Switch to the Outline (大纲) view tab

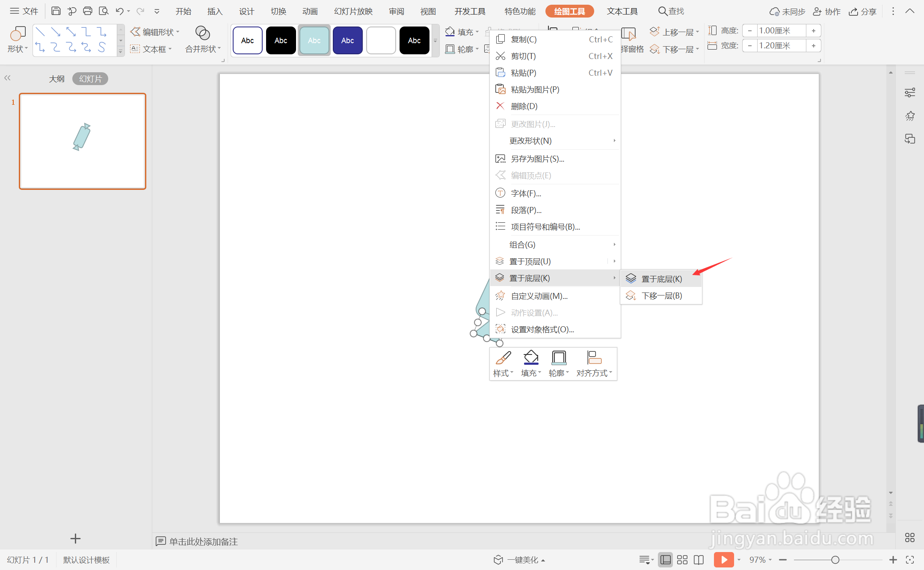coord(56,79)
